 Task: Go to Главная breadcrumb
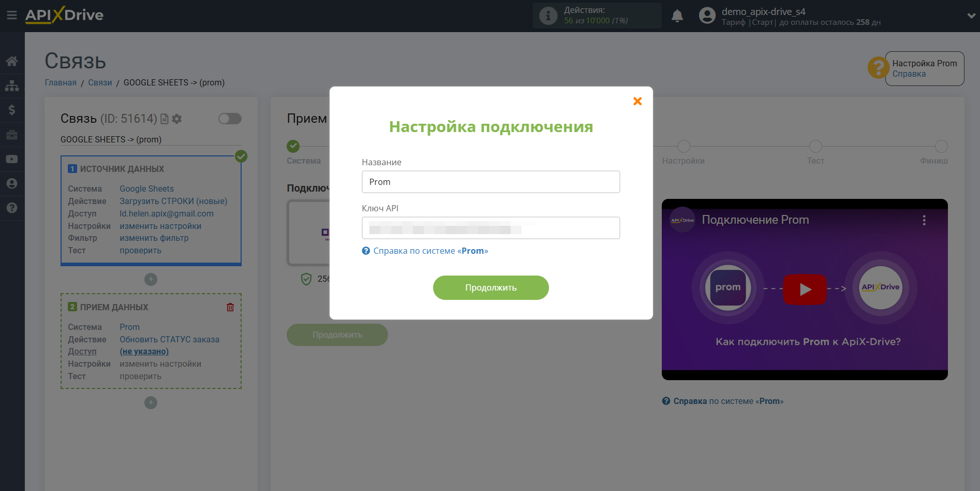[61, 83]
